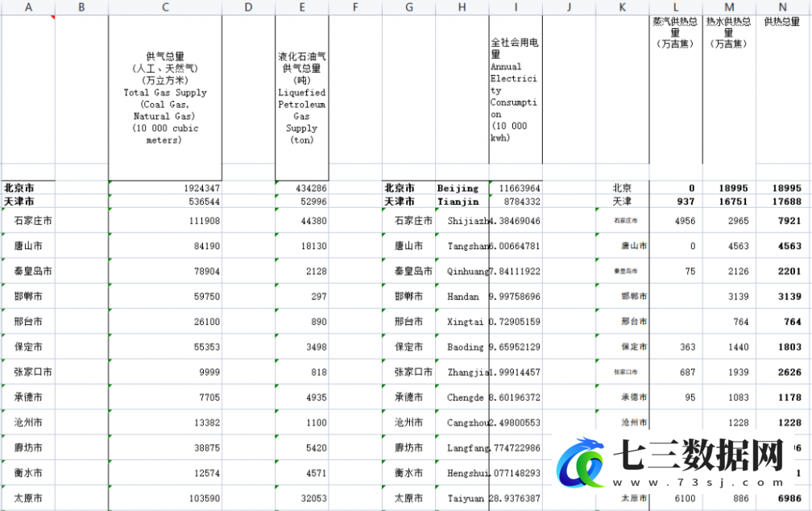The image size is (812, 511).
Task: Click 张家口市 in column A
Action: 28,372
